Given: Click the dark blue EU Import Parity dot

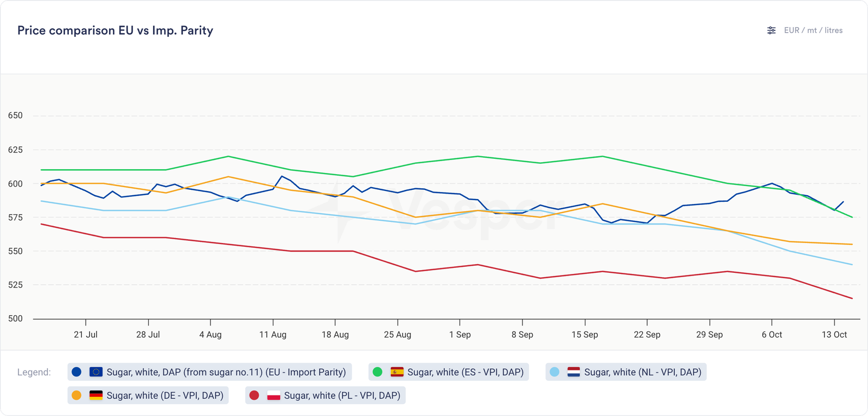Looking at the screenshot, I should point(76,372).
